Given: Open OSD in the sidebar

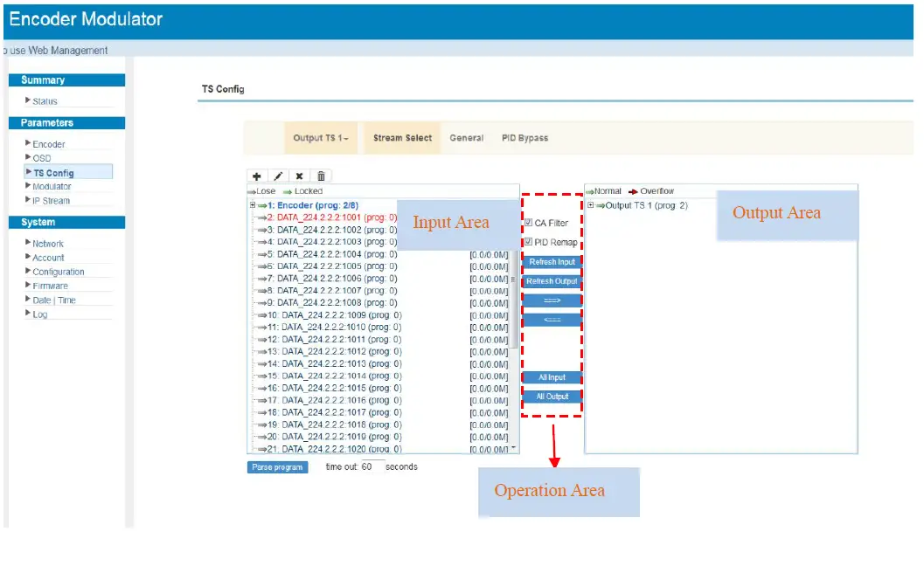Looking at the screenshot, I should click(41, 158).
